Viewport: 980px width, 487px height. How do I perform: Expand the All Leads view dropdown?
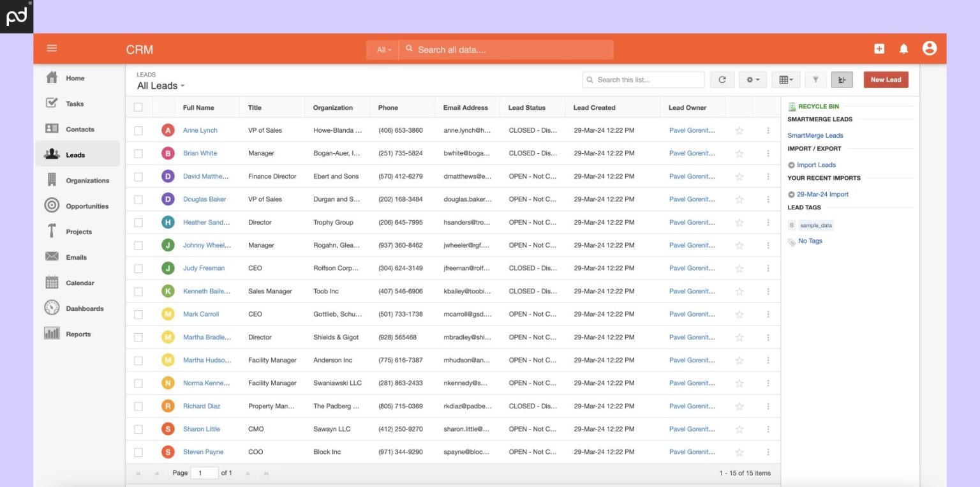pyautogui.click(x=159, y=85)
